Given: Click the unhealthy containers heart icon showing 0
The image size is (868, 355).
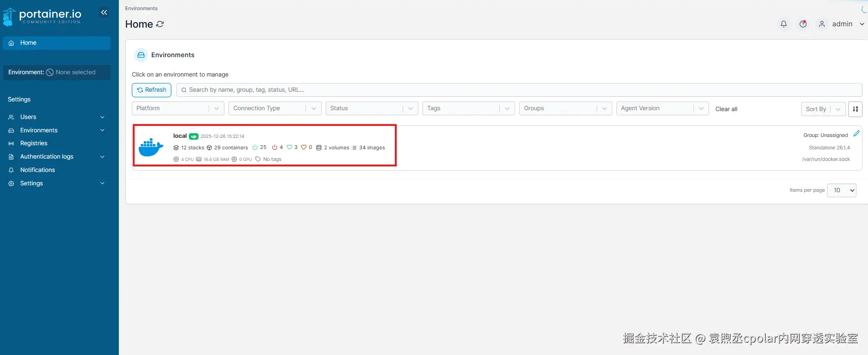Looking at the screenshot, I should point(304,148).
